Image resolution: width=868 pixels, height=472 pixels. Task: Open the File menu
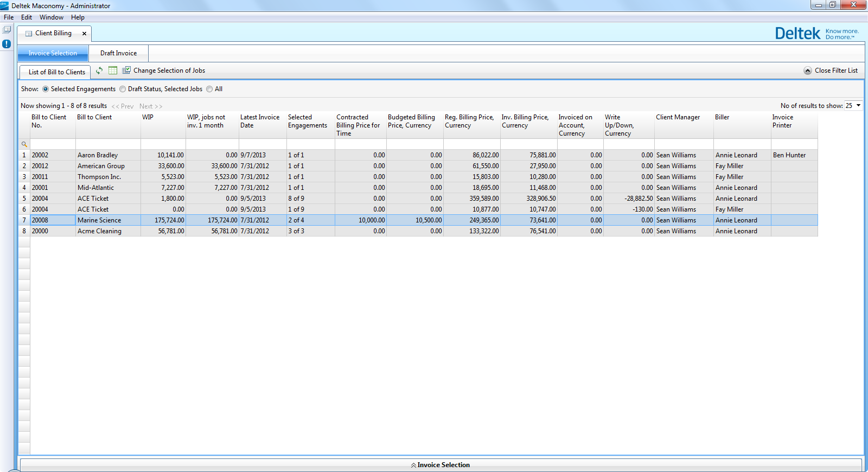pos(9,17)
